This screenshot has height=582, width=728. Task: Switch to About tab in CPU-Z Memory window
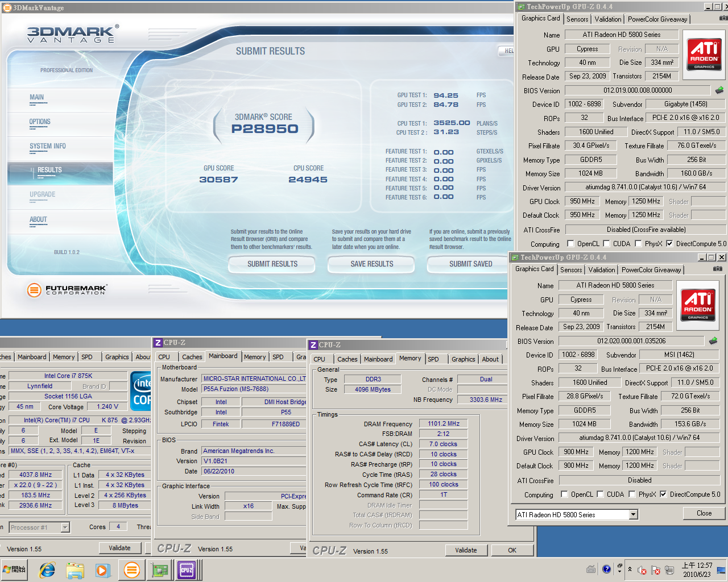pos(490,359)
